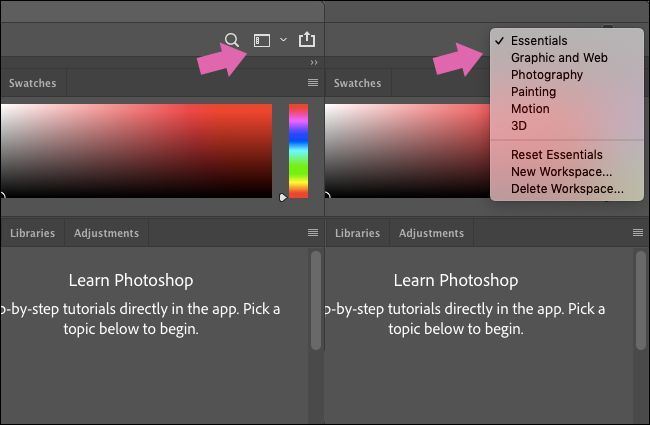This screenshot has width=650, height=425.
Task: Collapse panels using the double-arrow icon
Action: [314, 62]
